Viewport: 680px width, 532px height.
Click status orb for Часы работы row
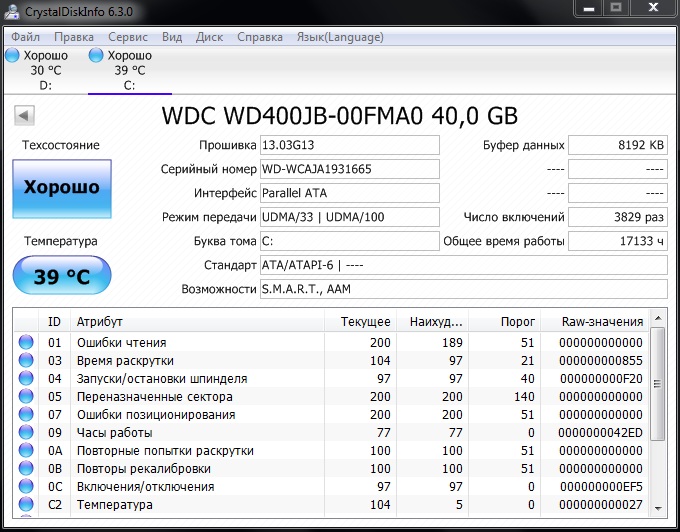25,433
